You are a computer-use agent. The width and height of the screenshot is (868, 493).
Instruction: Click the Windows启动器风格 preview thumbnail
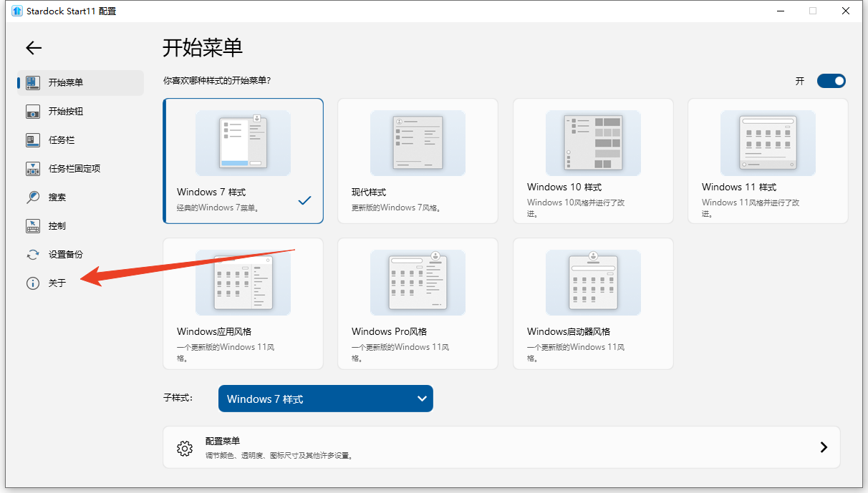point(592,282)
